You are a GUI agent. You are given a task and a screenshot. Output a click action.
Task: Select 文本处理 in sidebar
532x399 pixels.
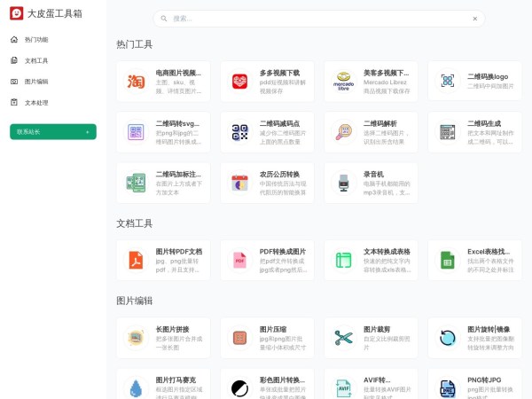(36, 102)
